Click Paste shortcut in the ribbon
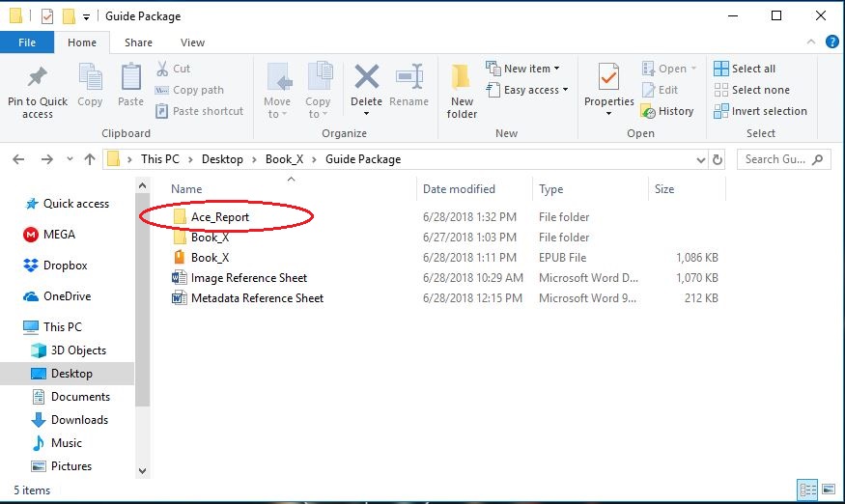The height and width of the screenshot is (504, 845). point(199,111)
